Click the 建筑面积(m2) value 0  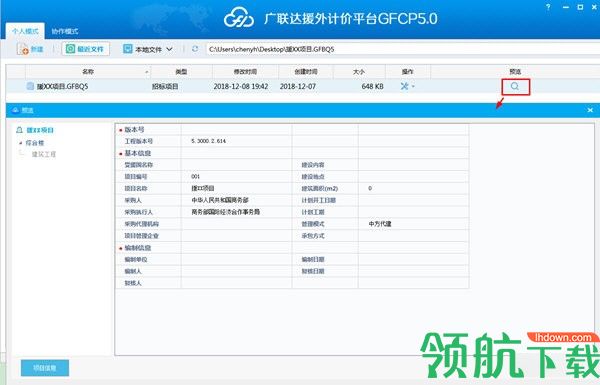pyautogui.click(x=370, y=189)
